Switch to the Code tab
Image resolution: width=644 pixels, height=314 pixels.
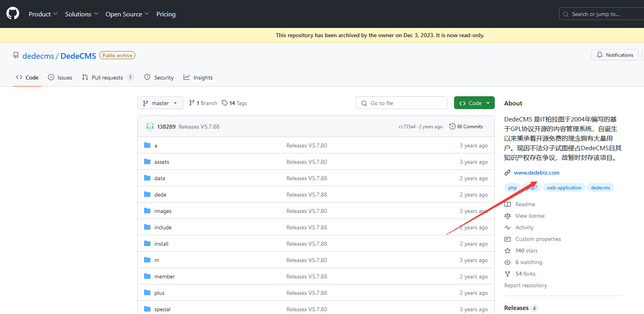point(27,78)
